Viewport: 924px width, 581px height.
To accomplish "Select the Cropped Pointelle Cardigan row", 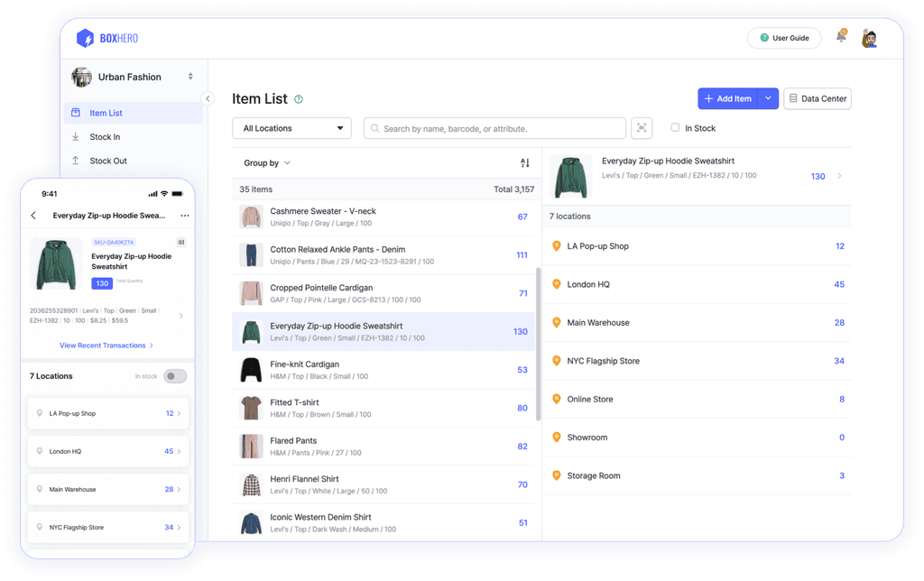I will [383, 293].
